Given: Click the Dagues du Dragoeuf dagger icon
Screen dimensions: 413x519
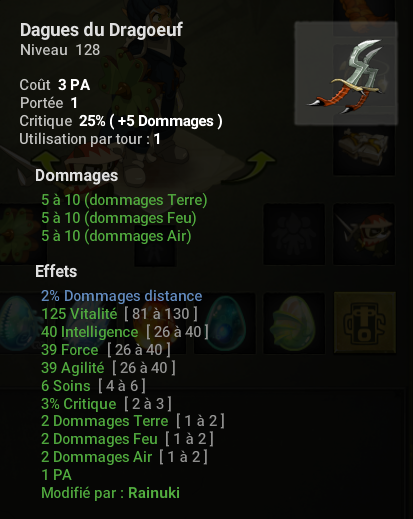Looking at the screenshot, I should pyautogui.click(x=346, y=74).
